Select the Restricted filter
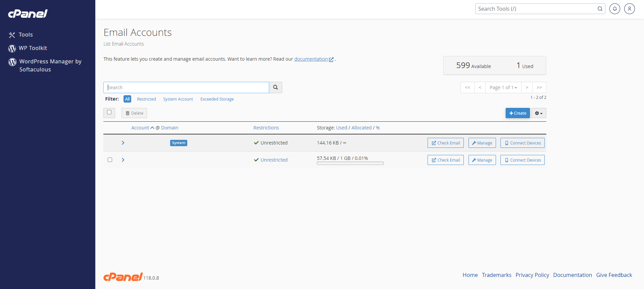The width and height of the screenshot is (644, 289). point(147,99)
